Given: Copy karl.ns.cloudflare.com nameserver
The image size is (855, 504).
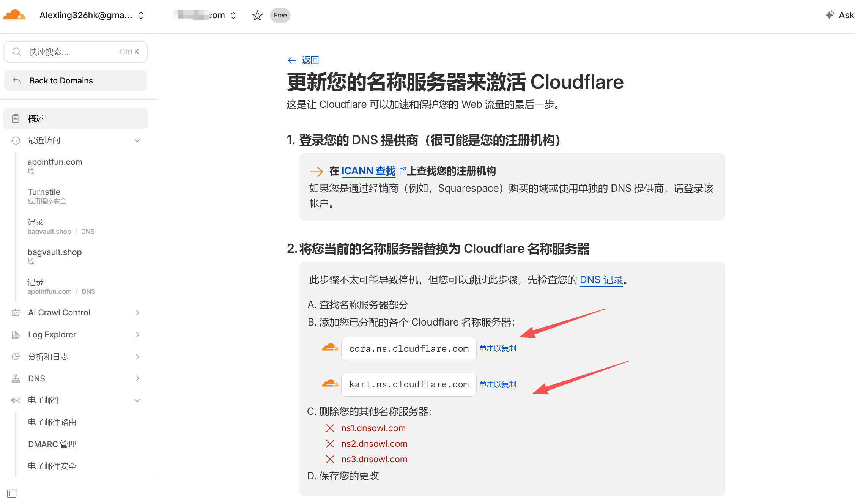Looking at the screenshot, I should tap(497, 384).
